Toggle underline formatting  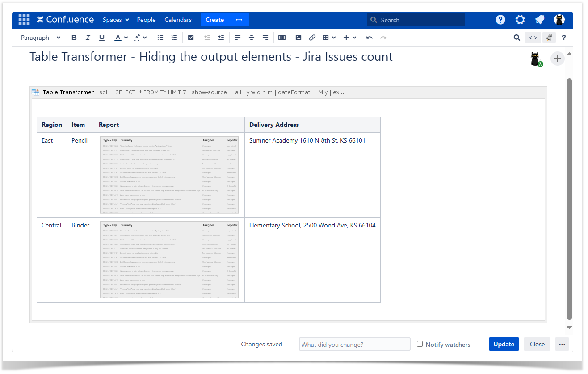[102, 38]
